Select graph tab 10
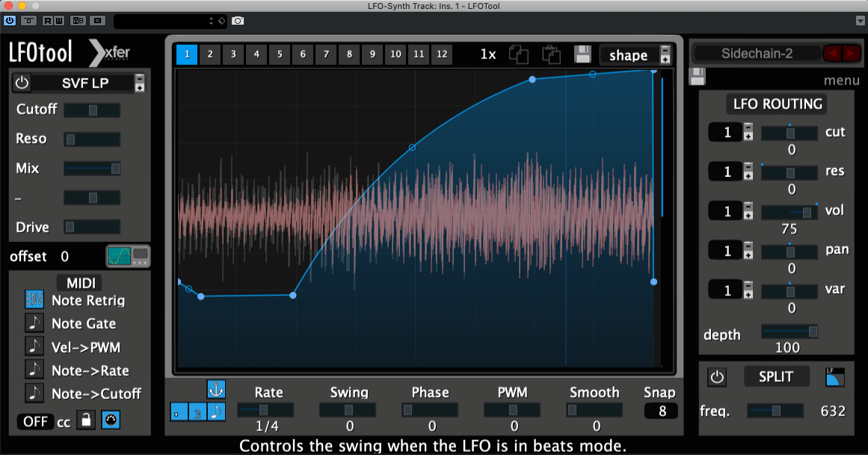 [x=395, y=55]
